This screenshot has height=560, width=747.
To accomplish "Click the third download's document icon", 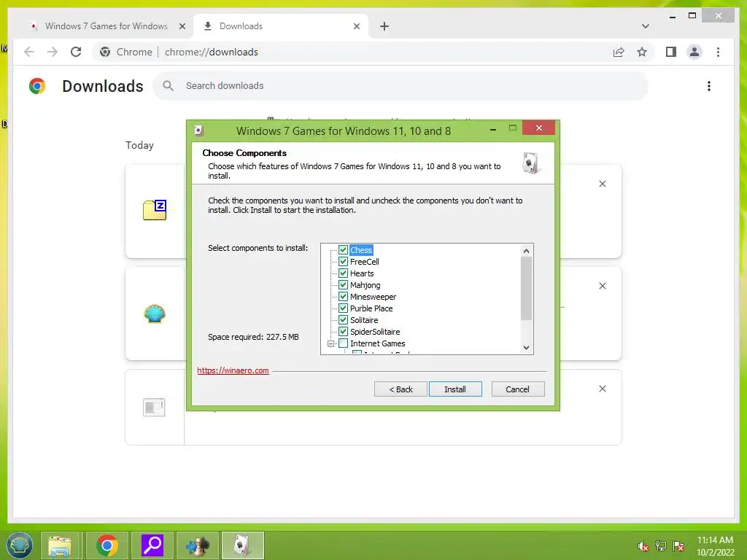I will click(154, 407).
